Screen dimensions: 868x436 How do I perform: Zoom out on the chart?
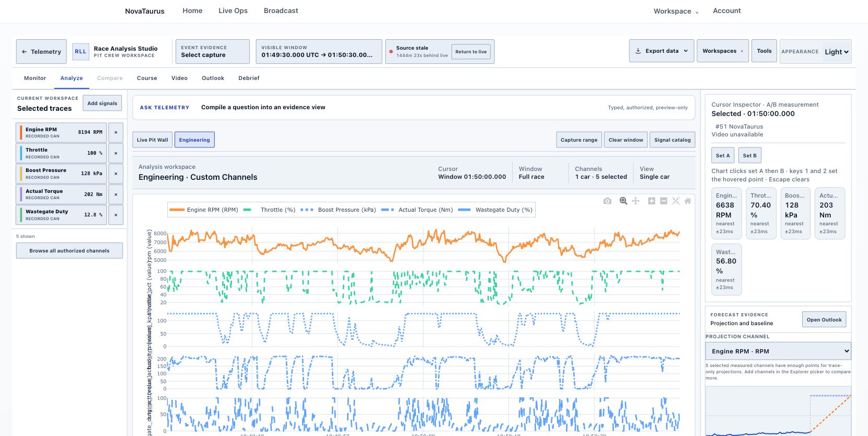(664, 201)
